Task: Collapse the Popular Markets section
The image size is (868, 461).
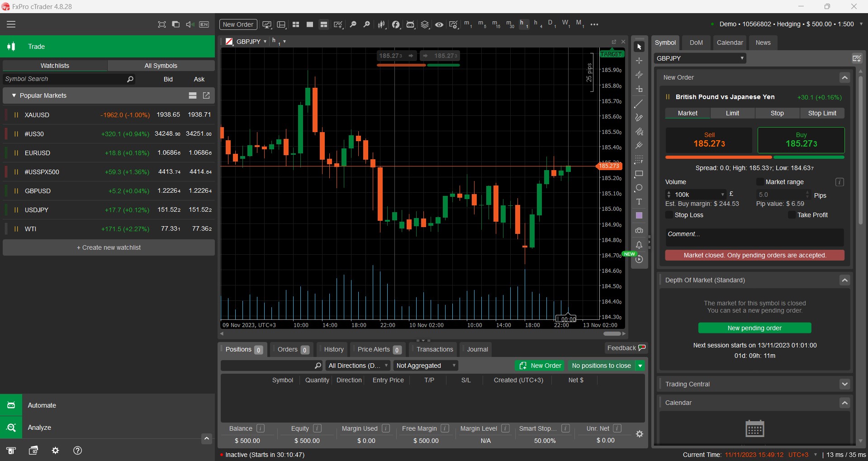Action: (13, 95)
